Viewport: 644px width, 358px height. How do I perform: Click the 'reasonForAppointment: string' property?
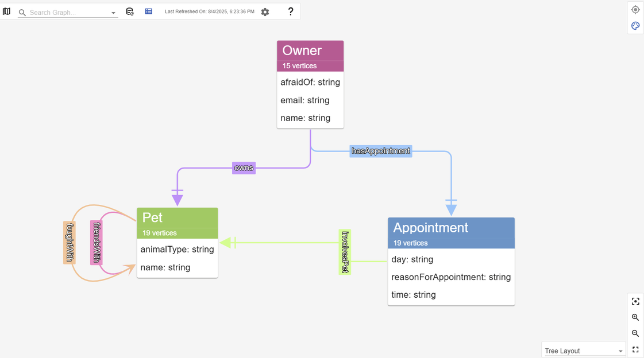[x=451, y=277]
